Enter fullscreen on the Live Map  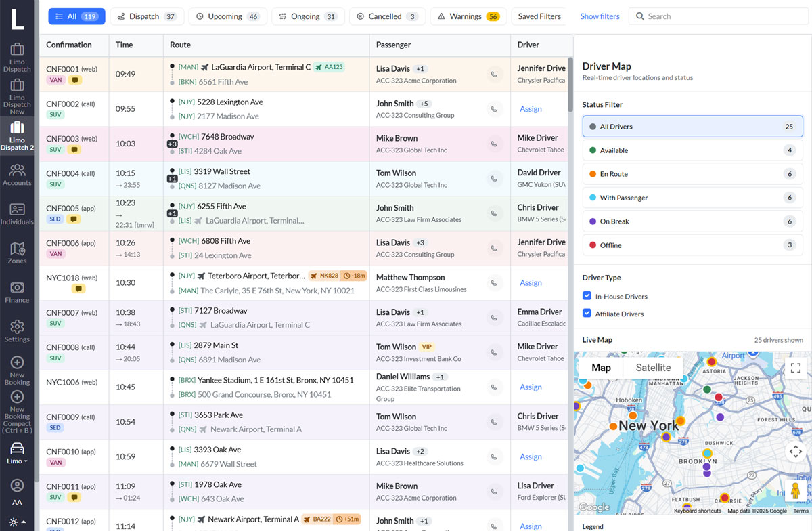(795, 368)
